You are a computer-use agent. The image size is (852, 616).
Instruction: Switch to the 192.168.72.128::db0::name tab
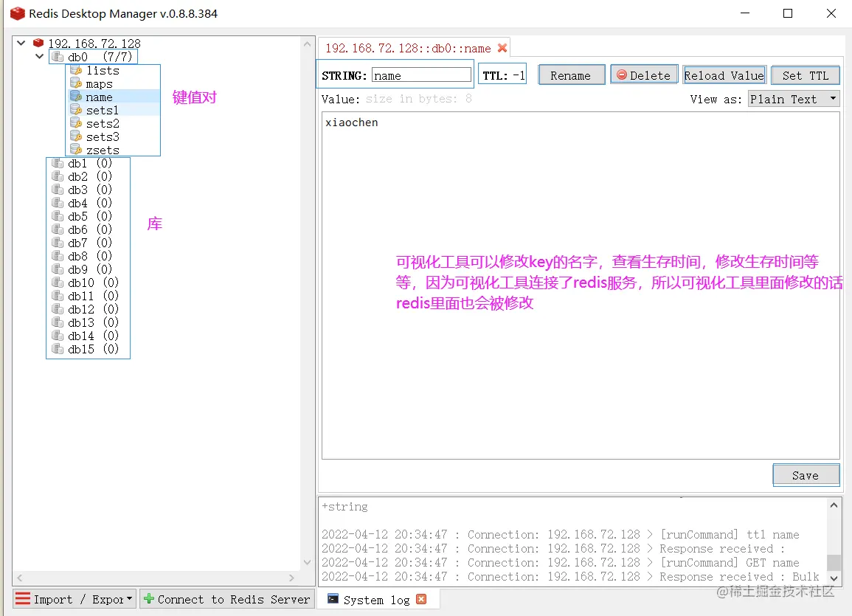(x=408, y=49)
